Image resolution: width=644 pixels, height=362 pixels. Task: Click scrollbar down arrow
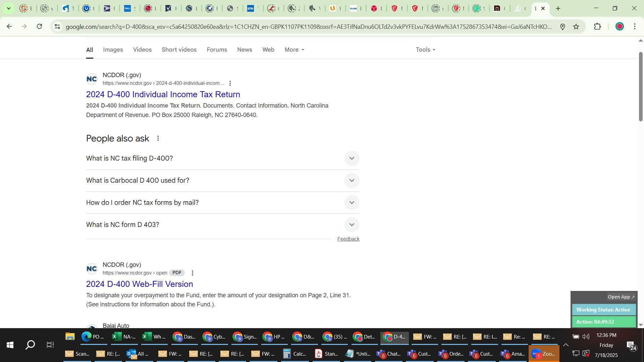(641, 324)
